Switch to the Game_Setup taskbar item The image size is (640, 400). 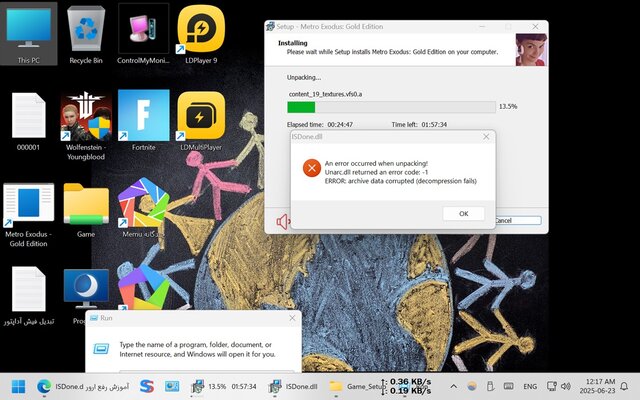click(356, 386)
